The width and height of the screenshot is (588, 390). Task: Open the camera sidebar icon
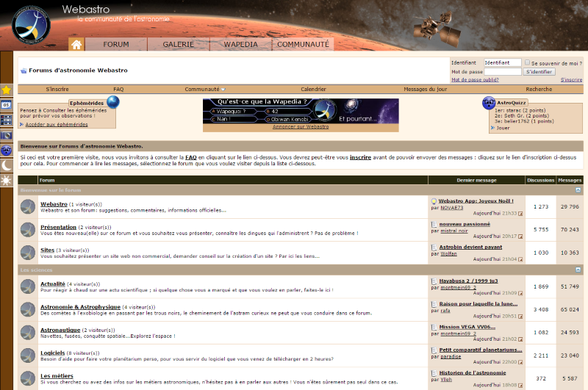pos(7,136)
